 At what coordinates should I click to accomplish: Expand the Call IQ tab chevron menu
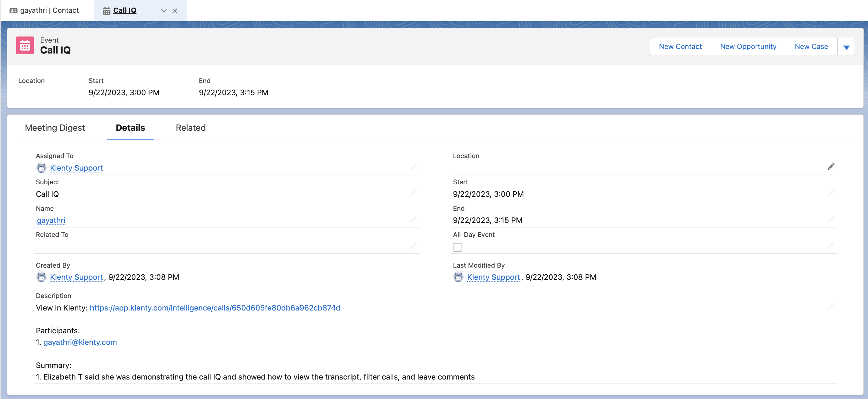163,11
